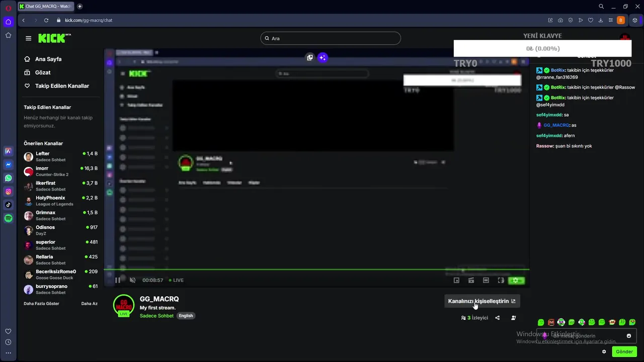Viewport: 644px width, 362px height.
Task: Click the Bir mesaj gönderin chat input
Action: coord(587,336)
